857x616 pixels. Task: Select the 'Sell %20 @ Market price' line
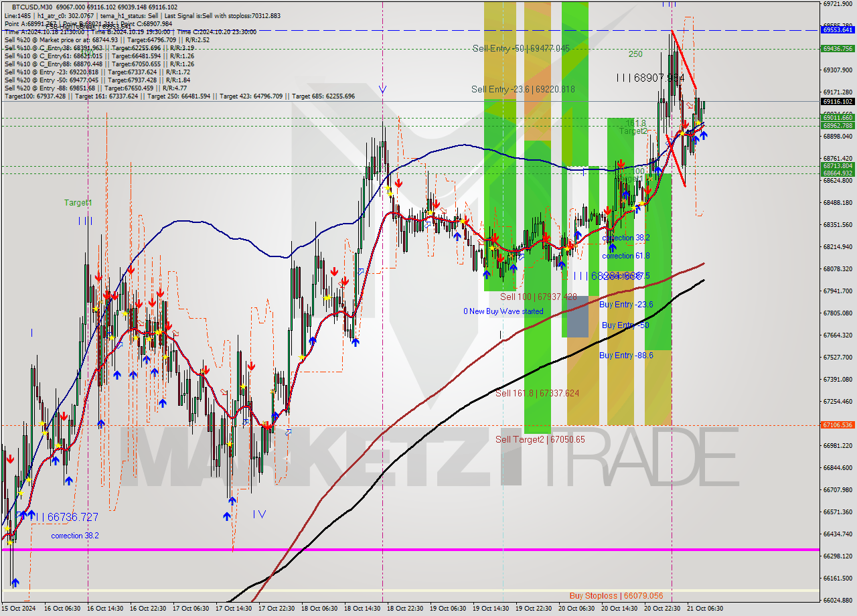coord(107,40)
